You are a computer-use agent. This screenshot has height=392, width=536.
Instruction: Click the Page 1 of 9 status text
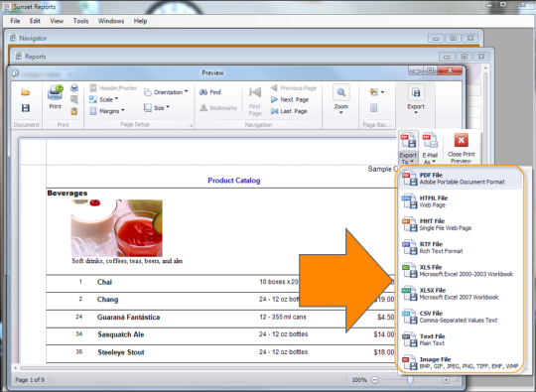tap(30, 380)
